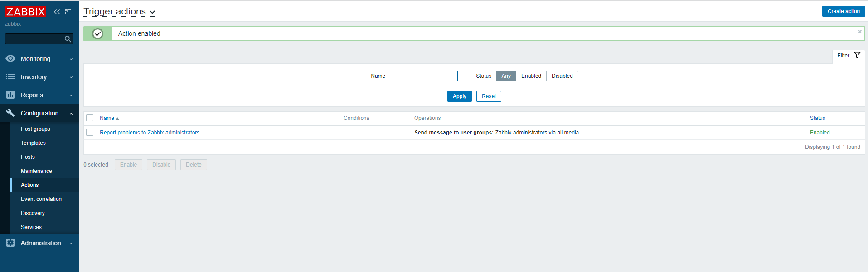This screenshot has width=868, height=272.
Task: Click the sidebar search magnifier icon
Action: (68, 39)
